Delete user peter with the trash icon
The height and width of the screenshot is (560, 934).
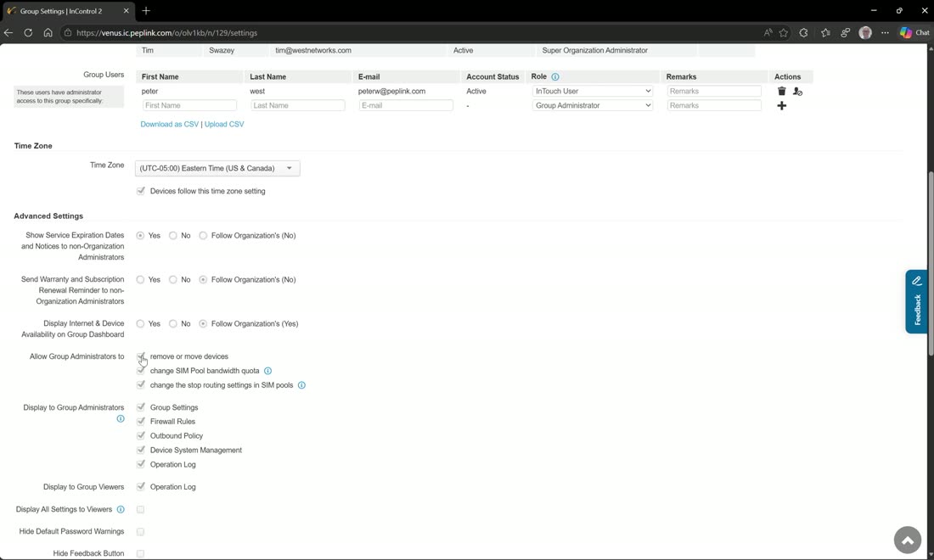(x=781, y=91)
